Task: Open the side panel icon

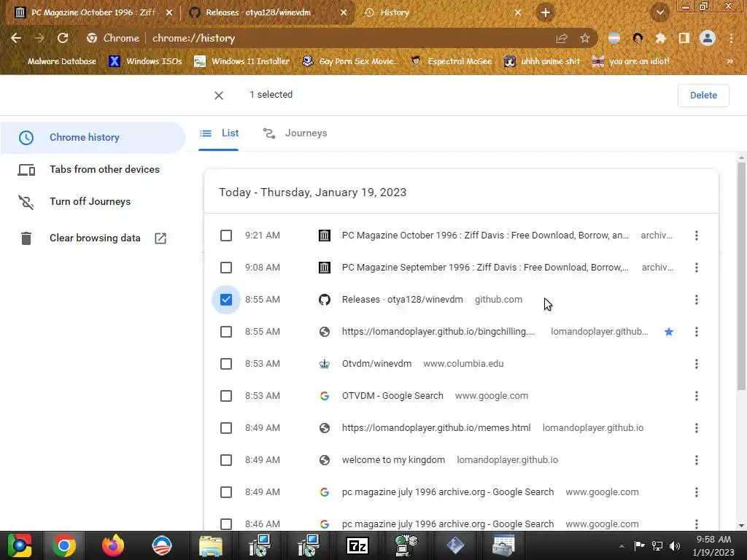Action: click(684, 38)
